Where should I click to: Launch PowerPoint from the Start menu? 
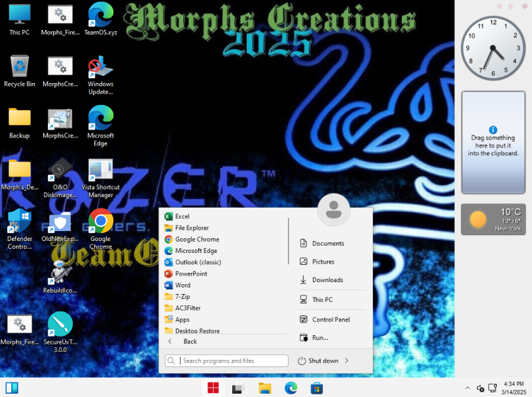point(225,274)
